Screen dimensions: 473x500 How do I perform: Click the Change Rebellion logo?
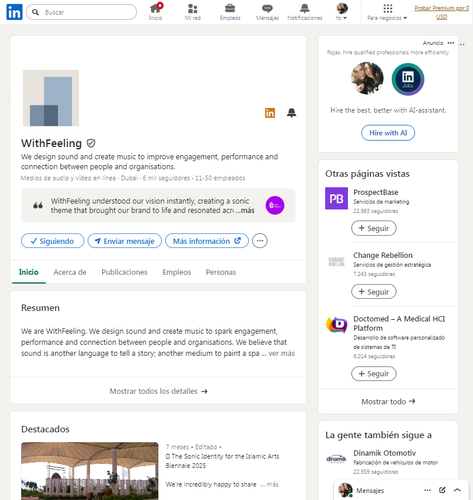pyautogui.click(x=336, y=262)
